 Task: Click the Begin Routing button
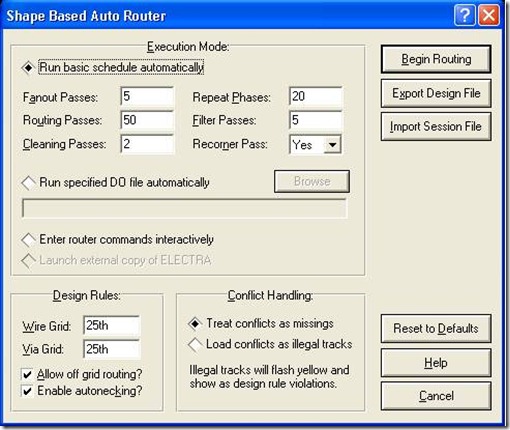pyautogui.click(x=436, y=59)
